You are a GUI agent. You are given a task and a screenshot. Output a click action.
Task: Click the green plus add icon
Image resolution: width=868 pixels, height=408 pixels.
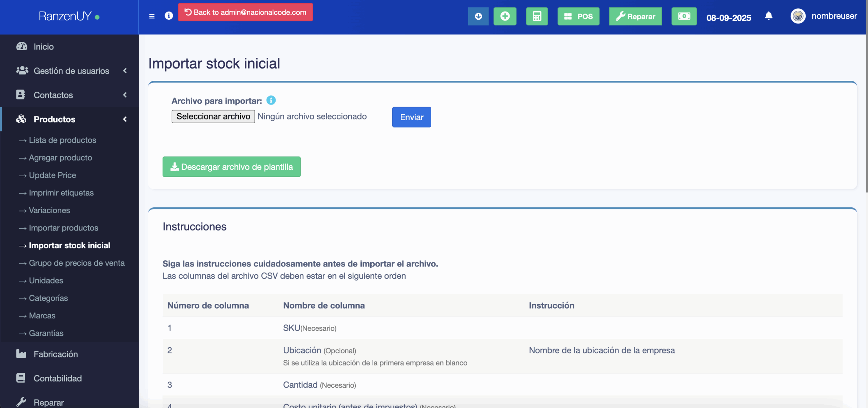505,16
